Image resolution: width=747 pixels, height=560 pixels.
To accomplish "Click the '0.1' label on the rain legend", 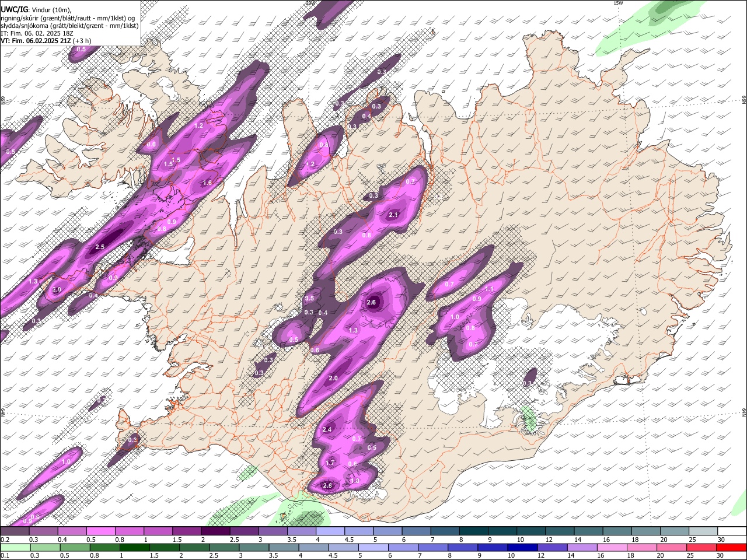I will point(5,556).
